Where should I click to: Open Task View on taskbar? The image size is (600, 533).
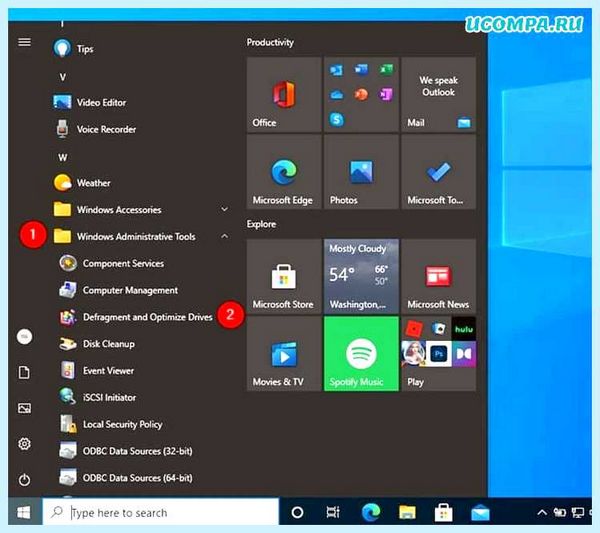pyautogui.click(x=333, y=512)
